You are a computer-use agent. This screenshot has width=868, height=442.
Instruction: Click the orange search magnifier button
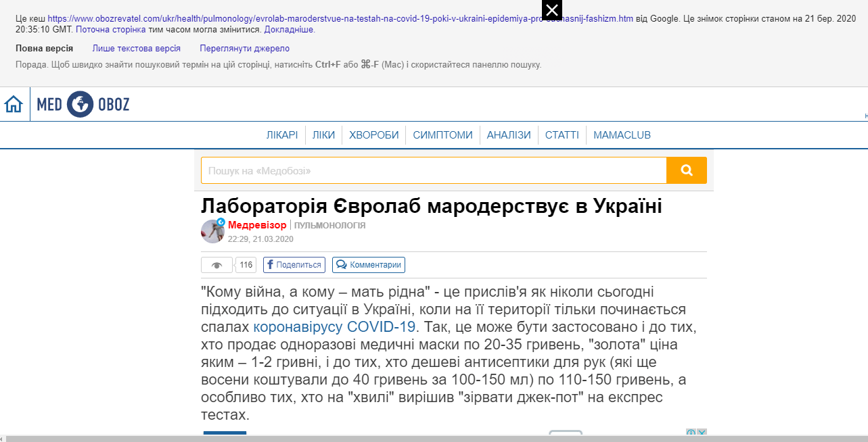pyautogui.click(x=687, y=170)
